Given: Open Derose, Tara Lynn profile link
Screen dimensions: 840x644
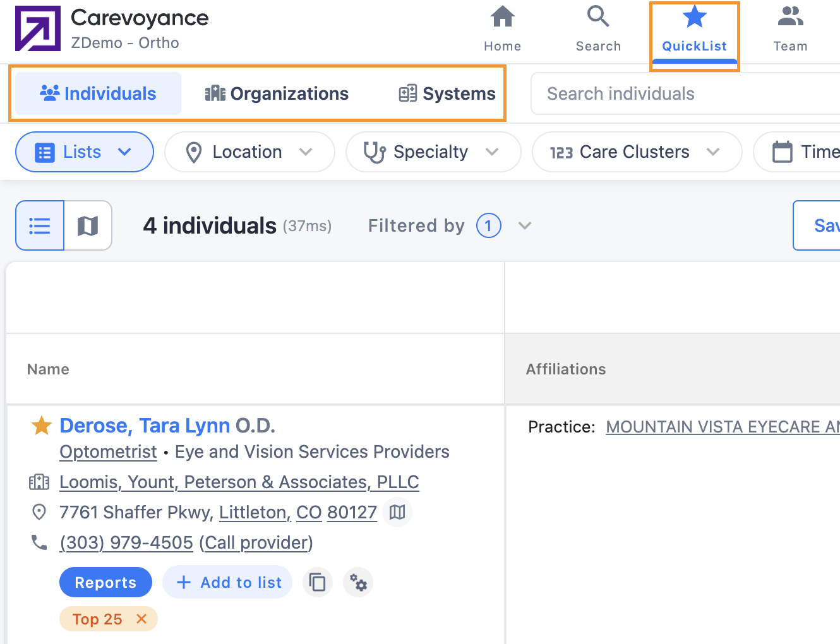Looking at the screenshot, I should click(145, 426).
